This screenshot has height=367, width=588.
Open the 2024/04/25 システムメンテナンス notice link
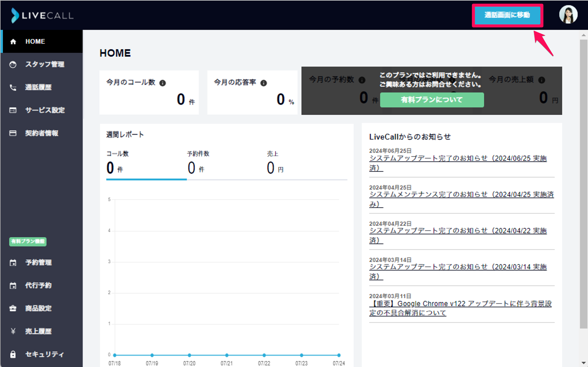[x=461, y=199]
